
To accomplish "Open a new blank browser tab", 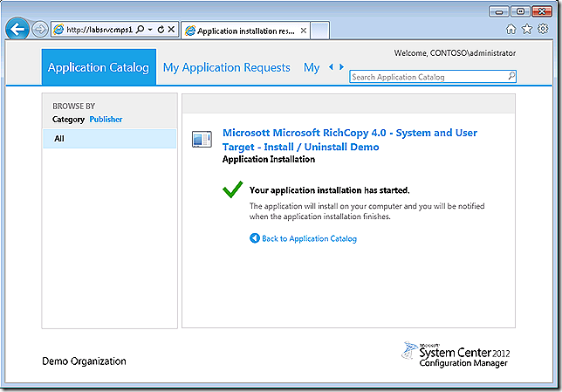I will point(319,31).
